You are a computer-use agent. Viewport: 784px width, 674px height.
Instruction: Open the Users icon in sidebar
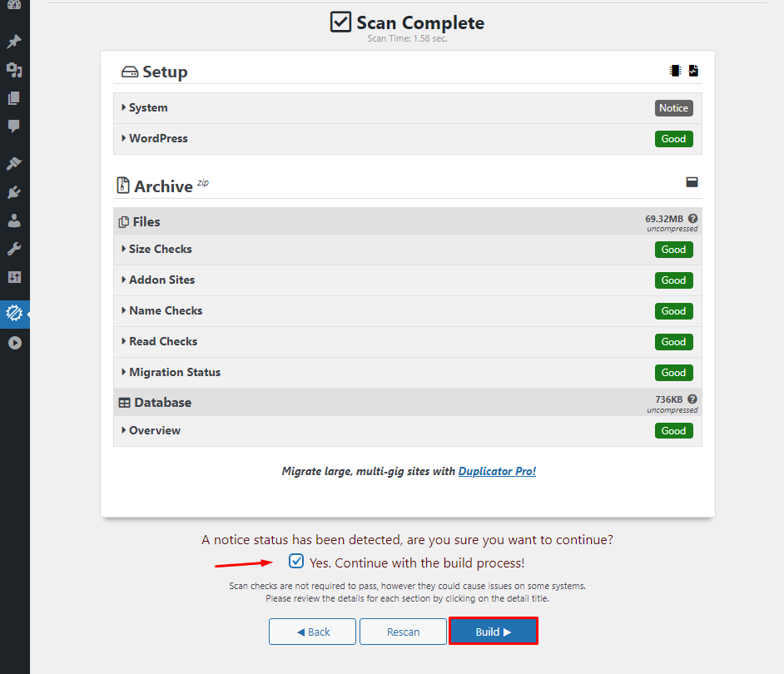(14, 221)
